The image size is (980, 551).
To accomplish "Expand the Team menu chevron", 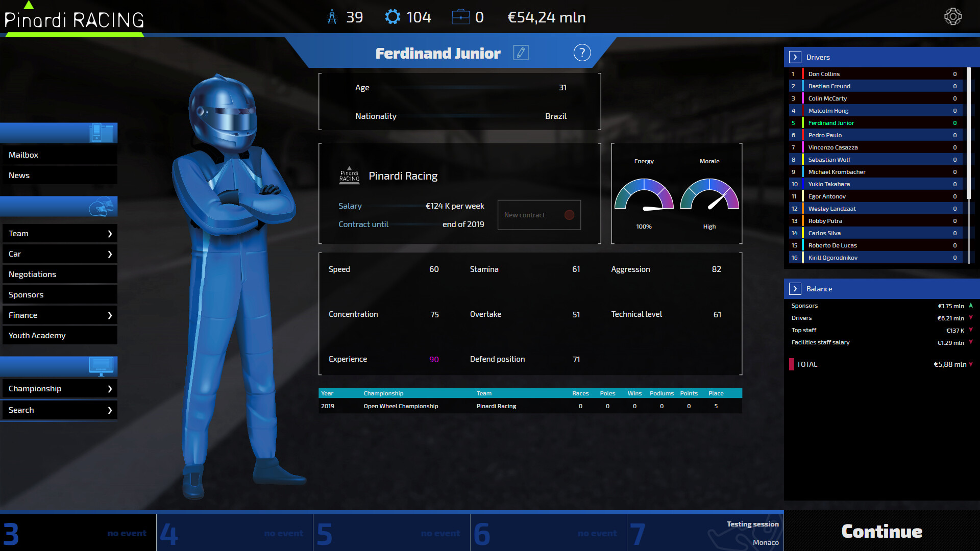I will coord(109,234).
